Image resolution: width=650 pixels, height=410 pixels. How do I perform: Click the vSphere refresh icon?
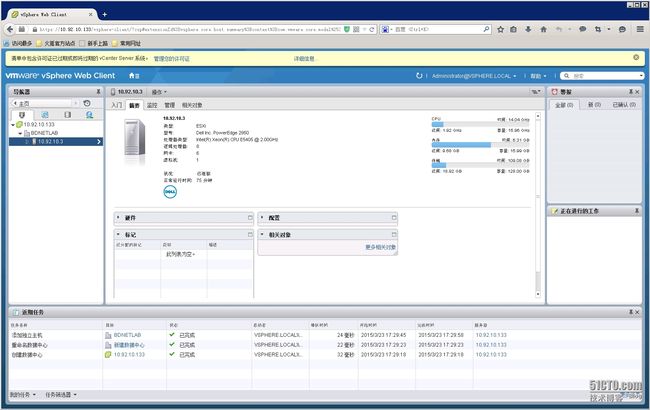(419, 75)
